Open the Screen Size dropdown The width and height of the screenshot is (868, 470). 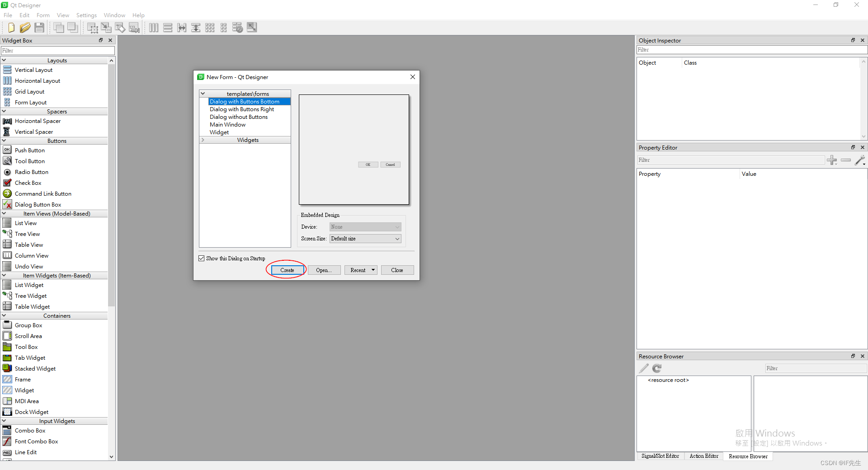tap(365, 239)
